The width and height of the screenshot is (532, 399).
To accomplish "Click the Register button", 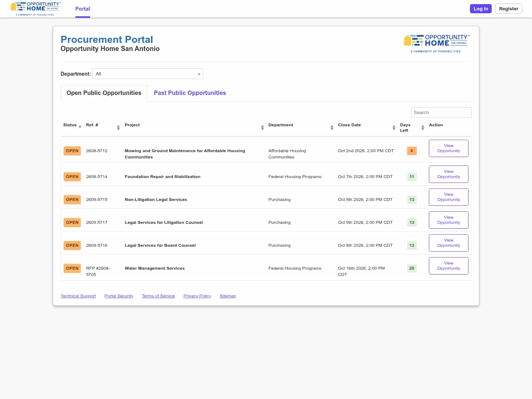I will pyautogui.click(x=508, y=9).
